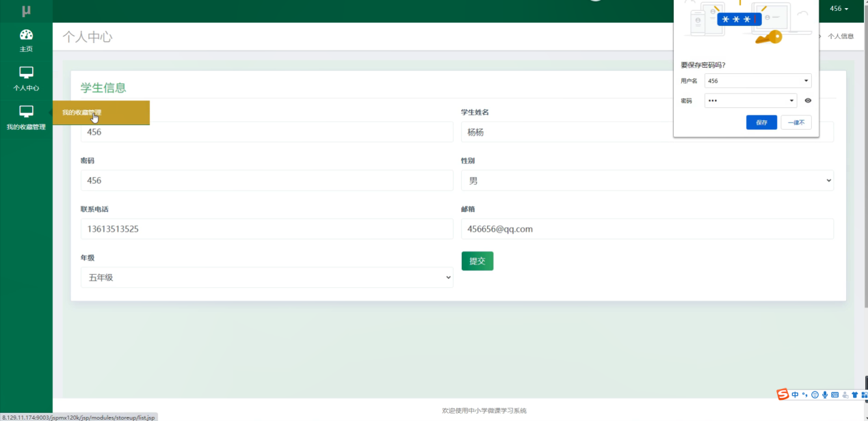The width and height of the screenshot is (868, 421).
Task: Click 个人中心 label in sidebar
Action: coord(26,88)
